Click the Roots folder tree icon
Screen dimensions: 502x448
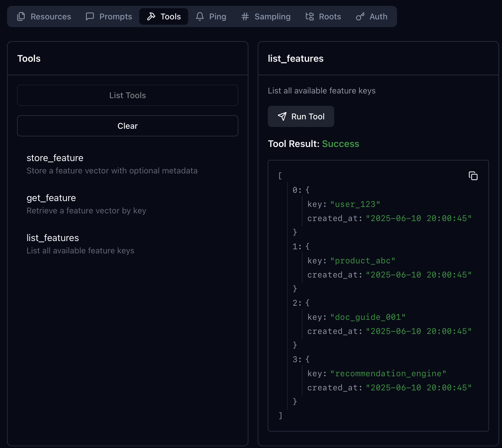310,16
